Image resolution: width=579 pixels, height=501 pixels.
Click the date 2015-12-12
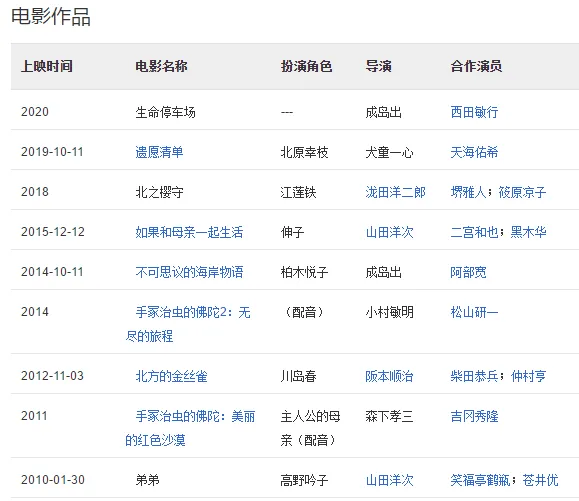53,232
